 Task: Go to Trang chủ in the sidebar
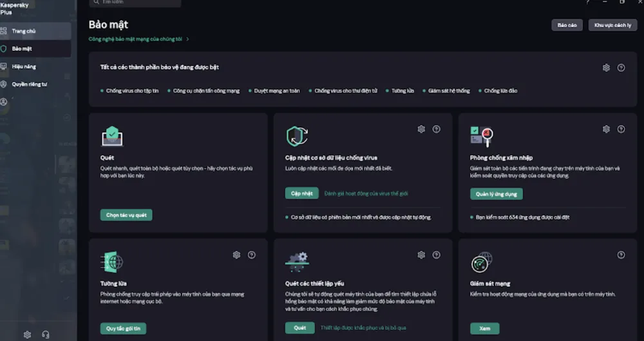click(24, 31)
